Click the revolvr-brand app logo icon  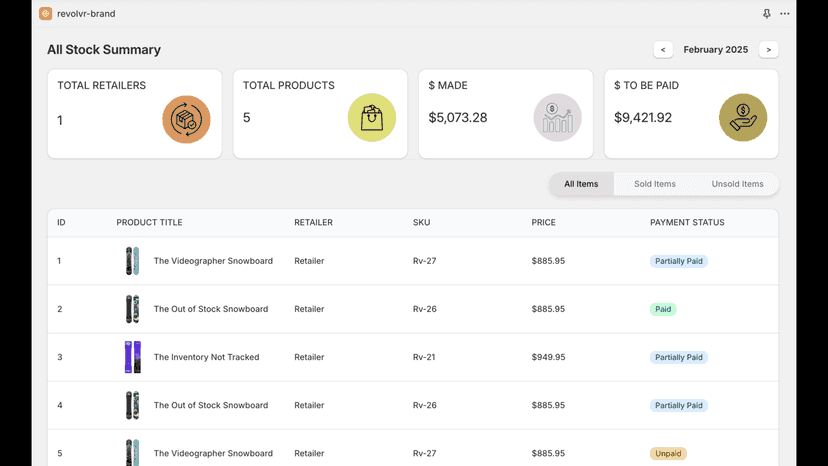click(x=45, y=13)
